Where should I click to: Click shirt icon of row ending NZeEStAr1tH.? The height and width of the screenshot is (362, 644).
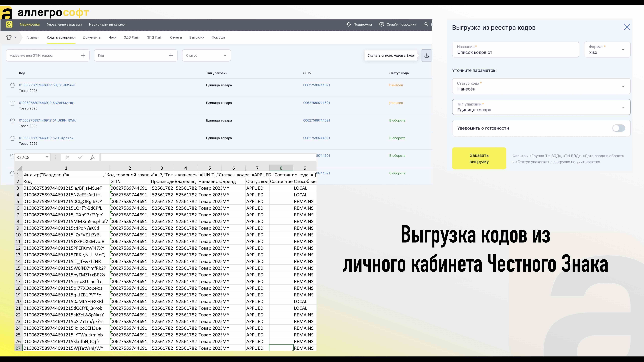point(12,103)
